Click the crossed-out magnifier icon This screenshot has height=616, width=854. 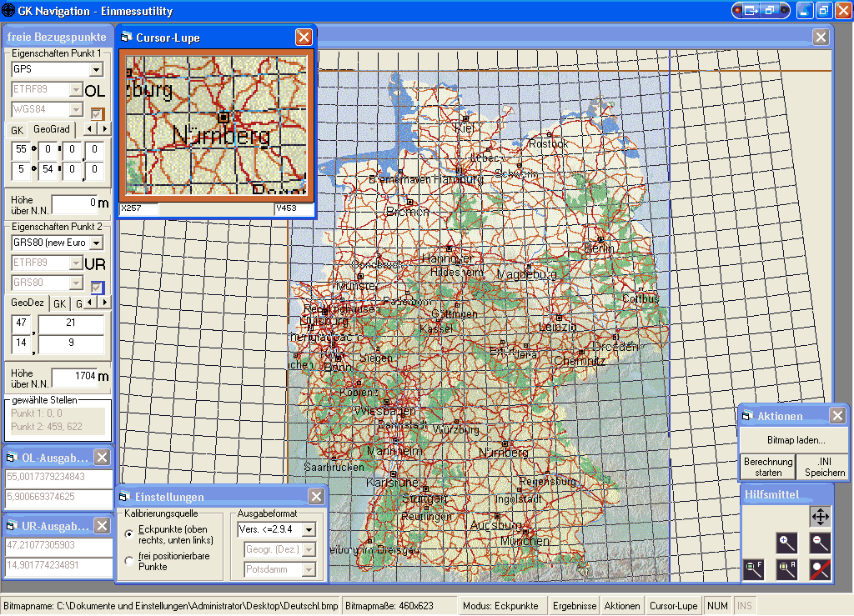(x=820, y=570)
